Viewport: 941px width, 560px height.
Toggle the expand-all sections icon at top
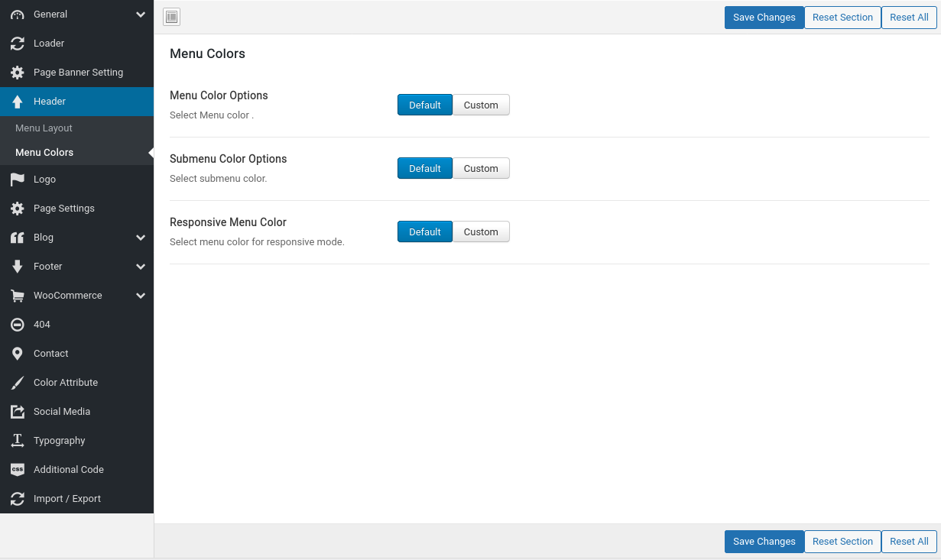tap(172, 17)
